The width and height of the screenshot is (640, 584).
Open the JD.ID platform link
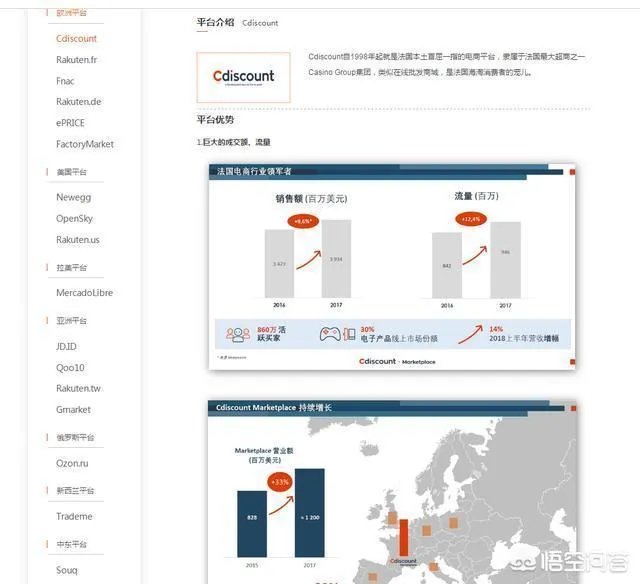click(x=67, y=346)
